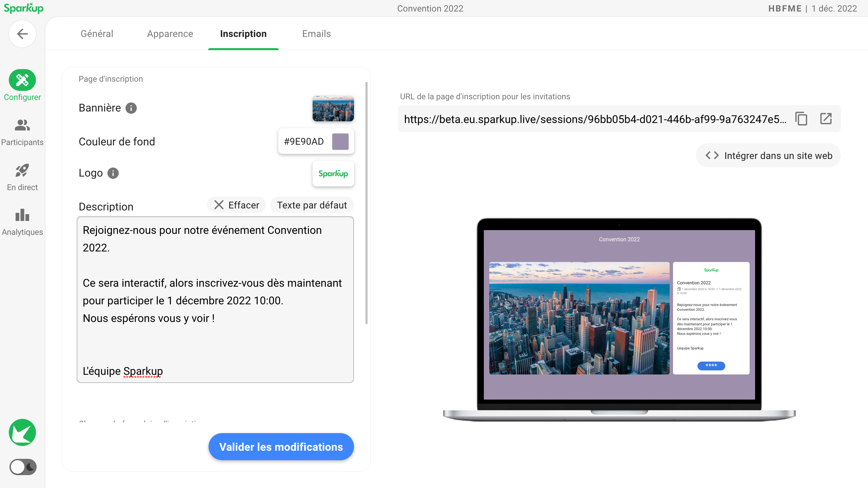Click Intégrer dans un site web
Image resolution: width=868 pixels, height=488 pixels.
pyautogui.click(x=768, y=156)
